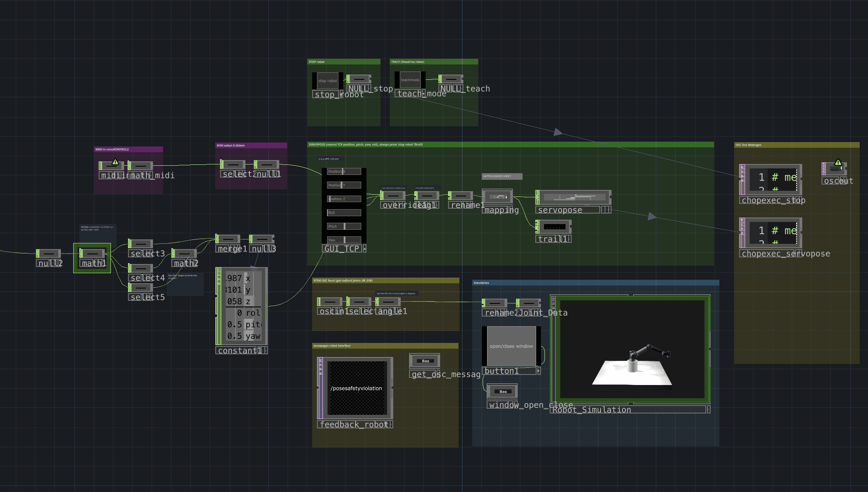Click the Roll field in GUI_TCP
The image size is (868, 492).
(344, 213)
